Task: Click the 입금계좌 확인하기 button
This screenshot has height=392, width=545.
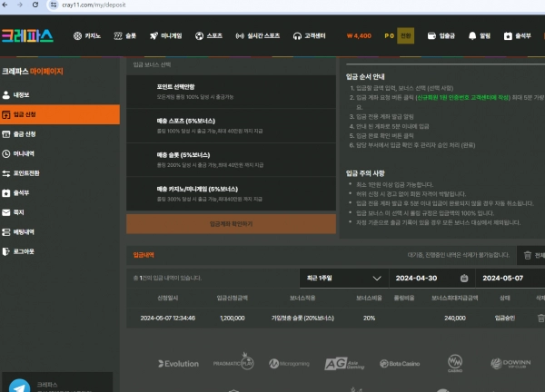Action: [x=231, y=224]
